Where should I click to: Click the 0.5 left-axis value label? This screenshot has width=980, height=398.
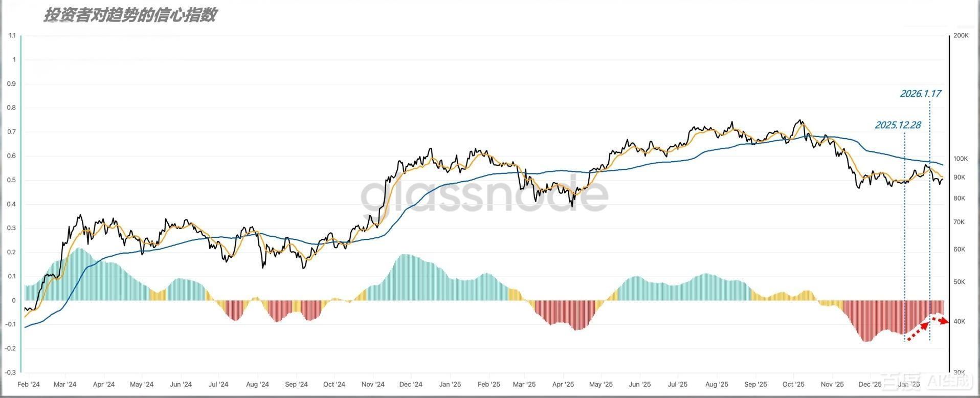[x=12, y=180]
